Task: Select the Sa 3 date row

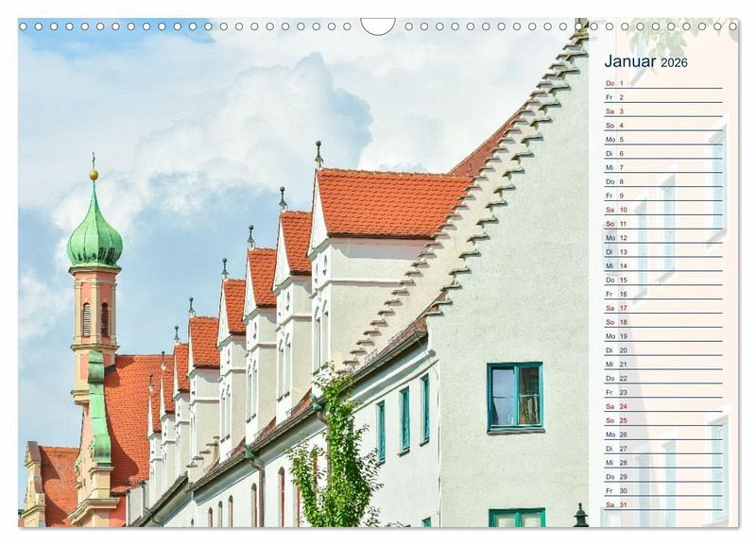Action: click(x=662, y=111)
